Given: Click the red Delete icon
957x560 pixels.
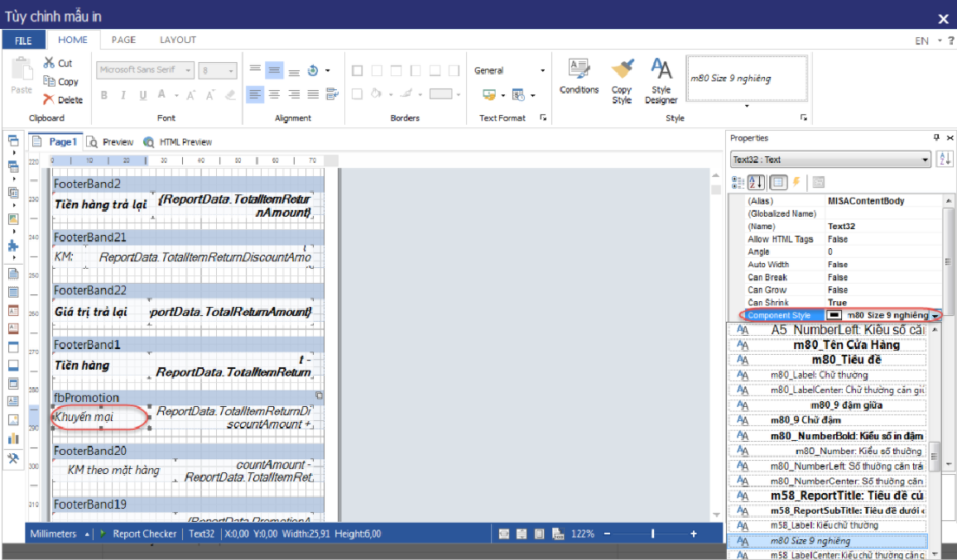Looking at the screenshot, I should pyautogui.click(x=49, y=99).
